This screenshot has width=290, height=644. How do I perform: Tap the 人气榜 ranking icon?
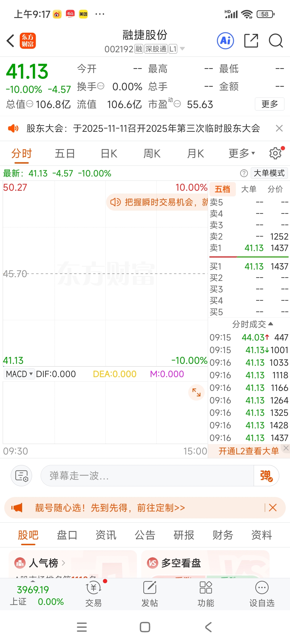20,563
